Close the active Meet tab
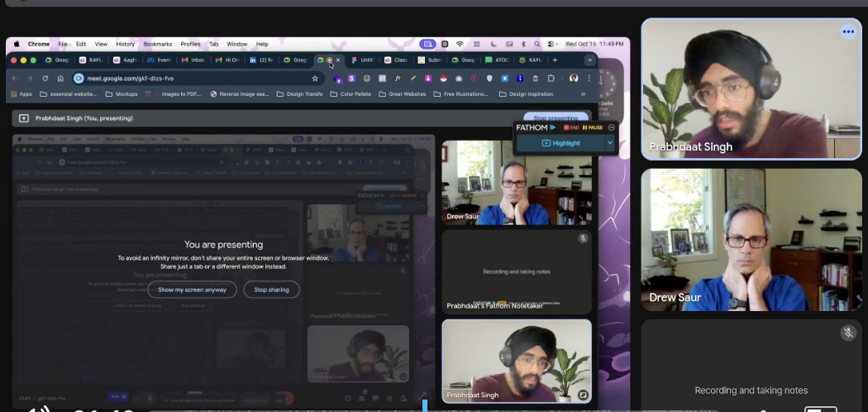The height and width of the screenshot is (412, 868). click(x=337, y=60)
